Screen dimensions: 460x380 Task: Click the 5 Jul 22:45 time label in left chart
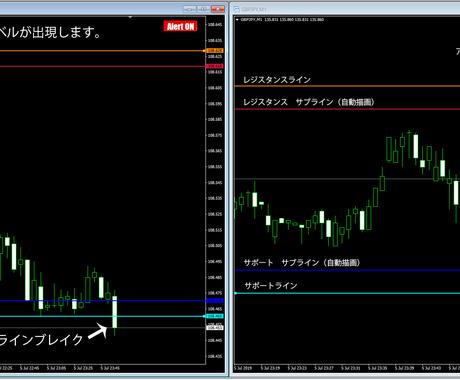pyautogui.click(x=29, y=368)
